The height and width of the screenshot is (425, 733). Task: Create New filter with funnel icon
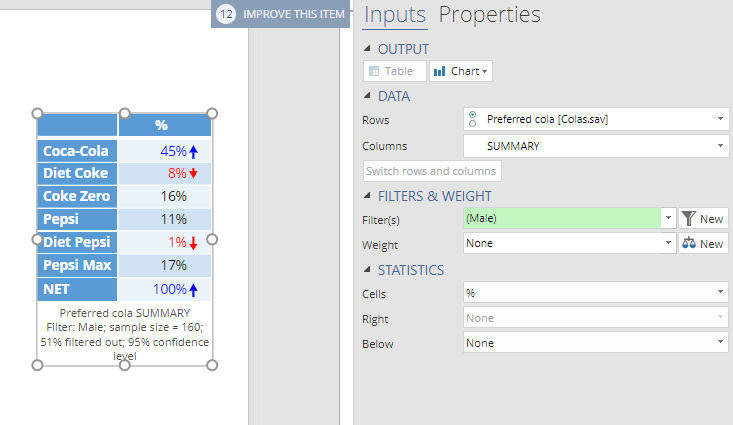[x=704, y=218]
